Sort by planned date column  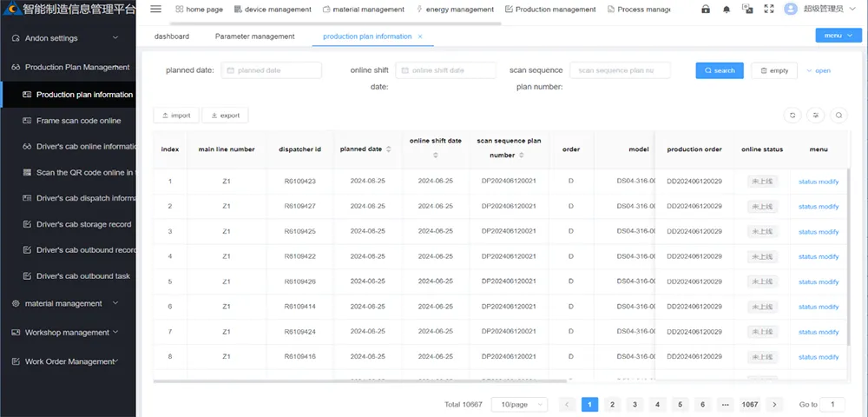pyautogui.click(x=388, y=149)
